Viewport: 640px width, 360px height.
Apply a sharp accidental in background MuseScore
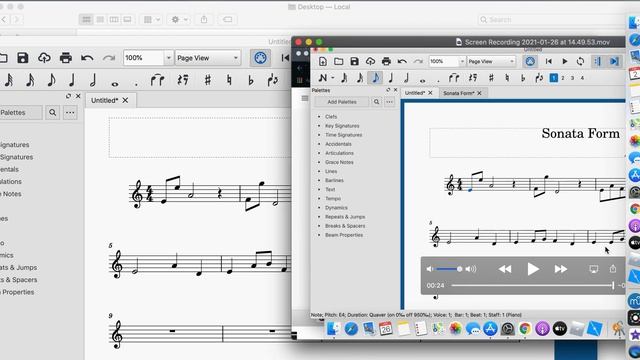pyautogui.click(x=208, y=80)
